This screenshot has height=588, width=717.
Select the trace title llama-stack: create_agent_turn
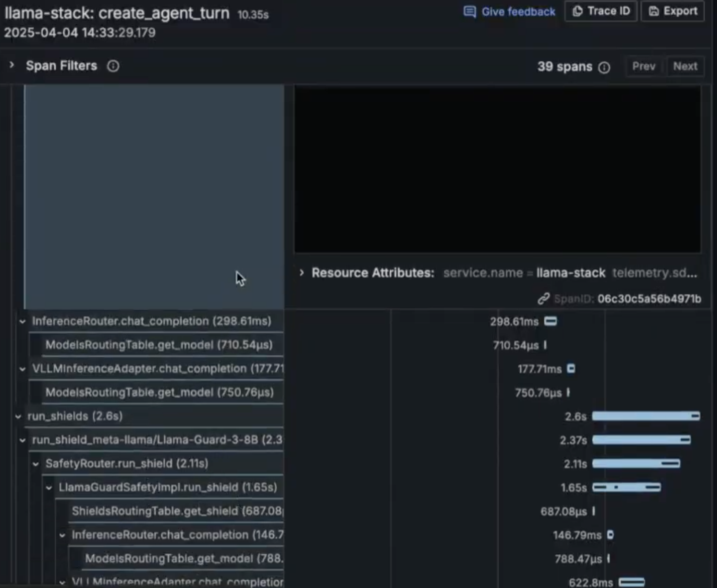click(117, 13)
